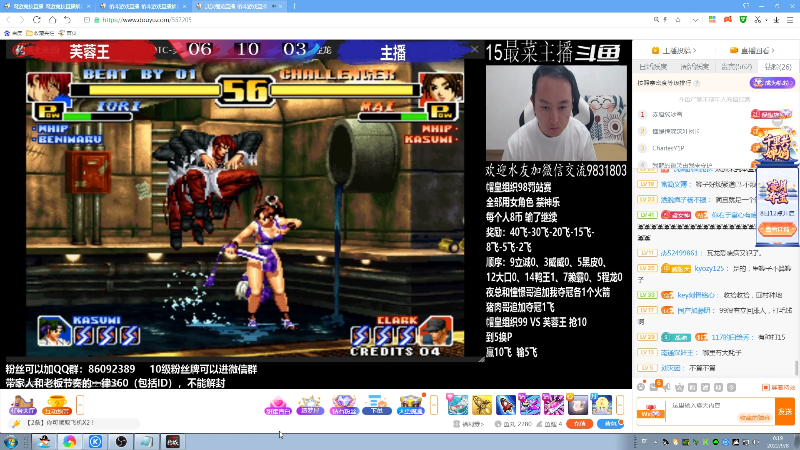Open the Windows Start button
800x450 pixels.
[10, 441]
